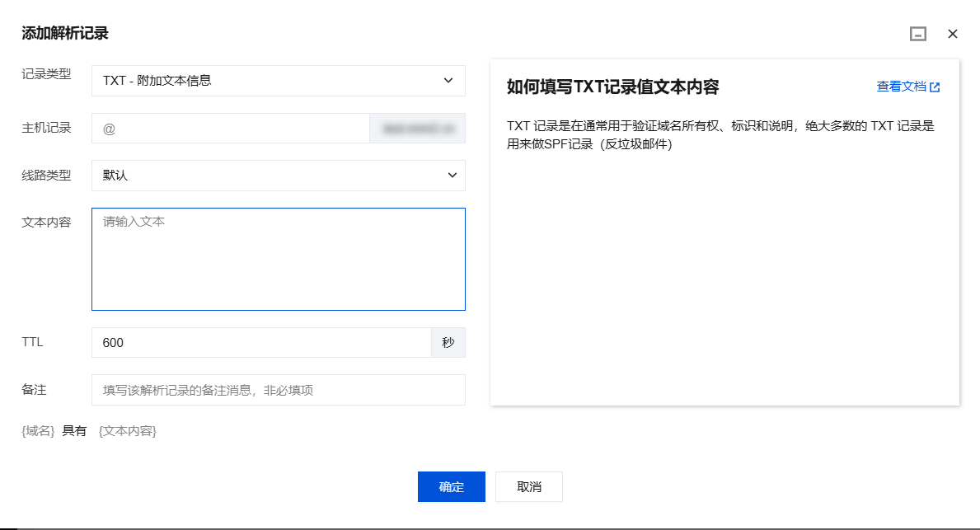Expand the 线路类型 dropdown showing 默认

pyautogui.click(x=278, y=176)
